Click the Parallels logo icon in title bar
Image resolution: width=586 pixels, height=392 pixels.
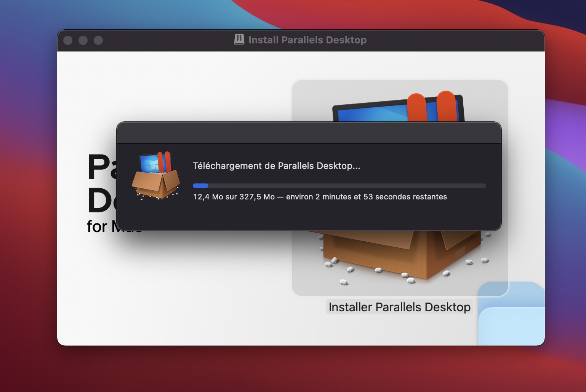click(239, 40)
